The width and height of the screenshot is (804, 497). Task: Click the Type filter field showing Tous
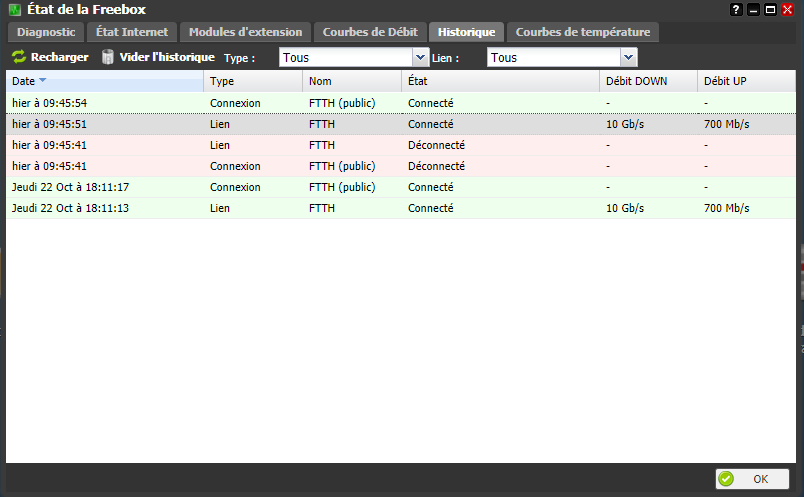pos(346,57)
